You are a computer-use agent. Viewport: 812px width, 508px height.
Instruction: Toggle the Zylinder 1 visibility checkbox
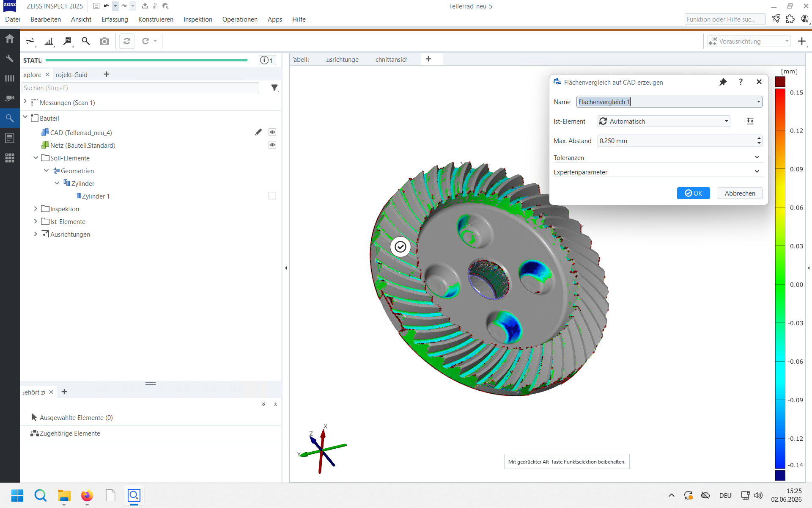272,196
